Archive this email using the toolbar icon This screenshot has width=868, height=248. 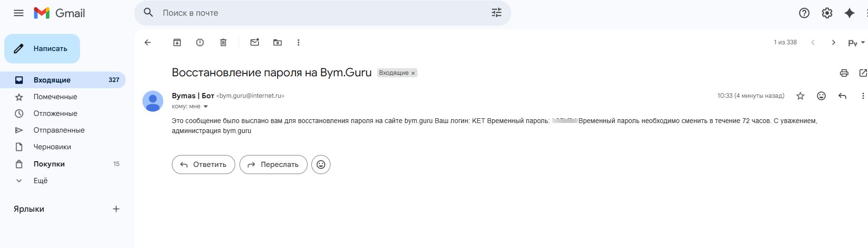pos(177,42)
